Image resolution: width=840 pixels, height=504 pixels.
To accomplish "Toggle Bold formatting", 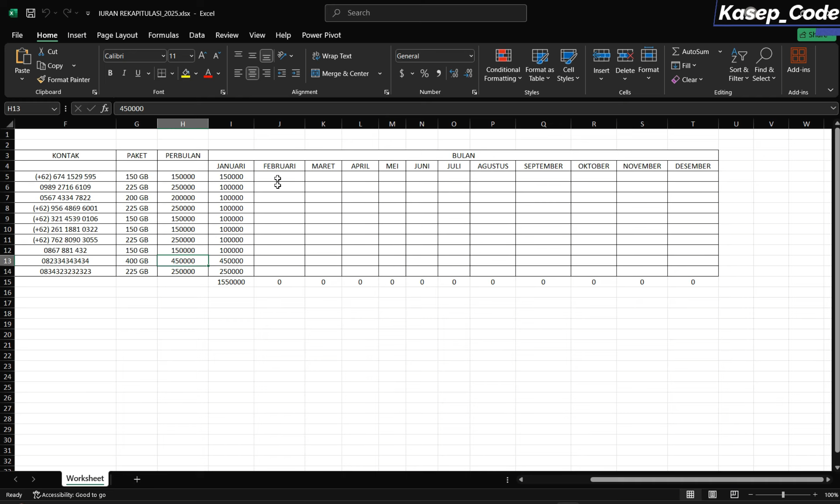I will [x=110, y=73].
